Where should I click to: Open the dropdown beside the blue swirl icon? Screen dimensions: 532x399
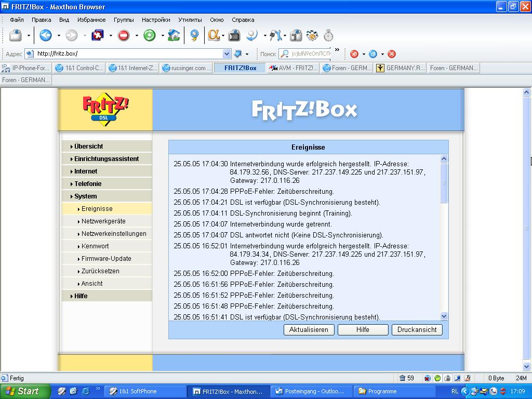click(264, 35)
